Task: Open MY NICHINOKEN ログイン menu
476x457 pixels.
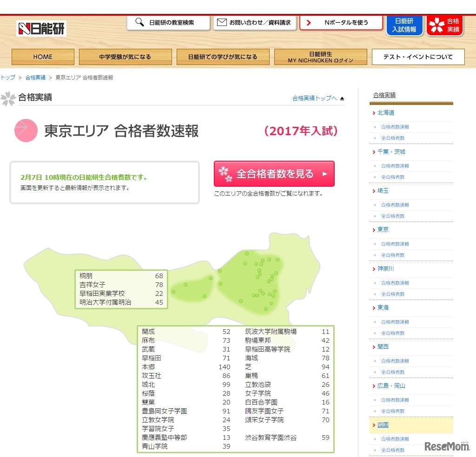Action: tap(320, 57)
